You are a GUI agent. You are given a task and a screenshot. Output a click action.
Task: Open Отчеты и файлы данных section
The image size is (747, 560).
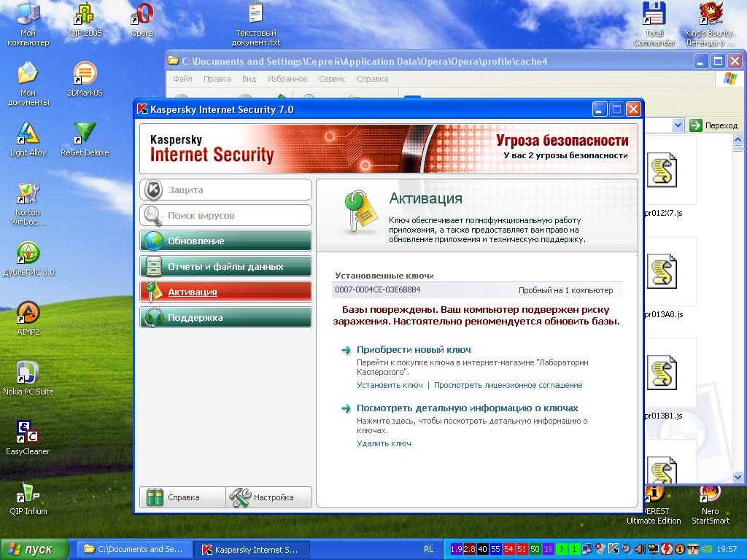[225, 267]
